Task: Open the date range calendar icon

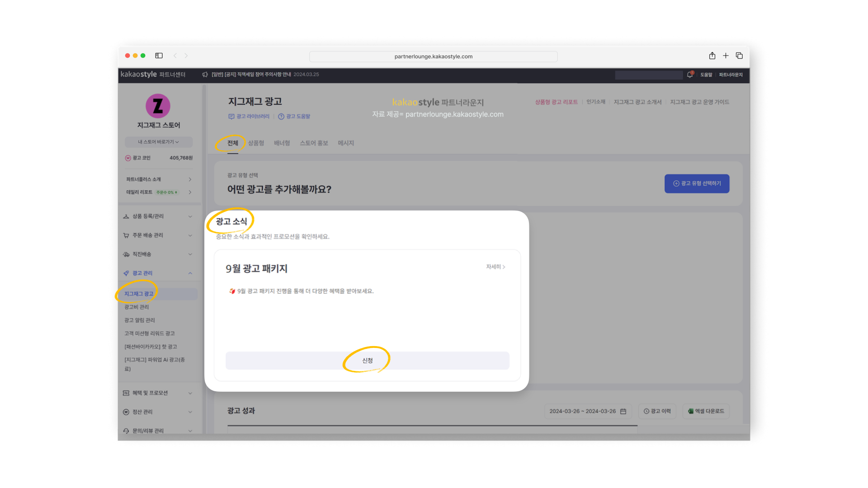Action: coord(623,411)
